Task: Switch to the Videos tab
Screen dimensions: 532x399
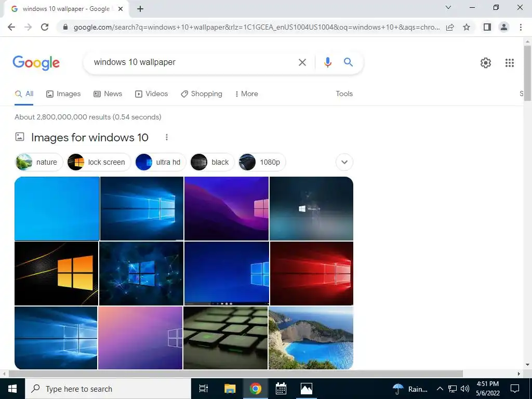Action: pos(151,94)
